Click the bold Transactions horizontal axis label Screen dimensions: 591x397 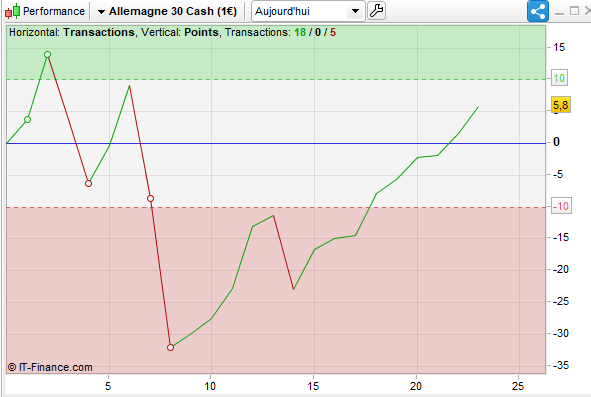[99, 32]
